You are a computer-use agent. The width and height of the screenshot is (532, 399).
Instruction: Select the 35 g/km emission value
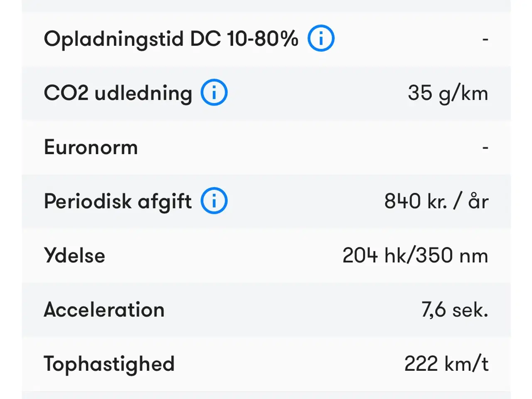click(x=448, y=93)
